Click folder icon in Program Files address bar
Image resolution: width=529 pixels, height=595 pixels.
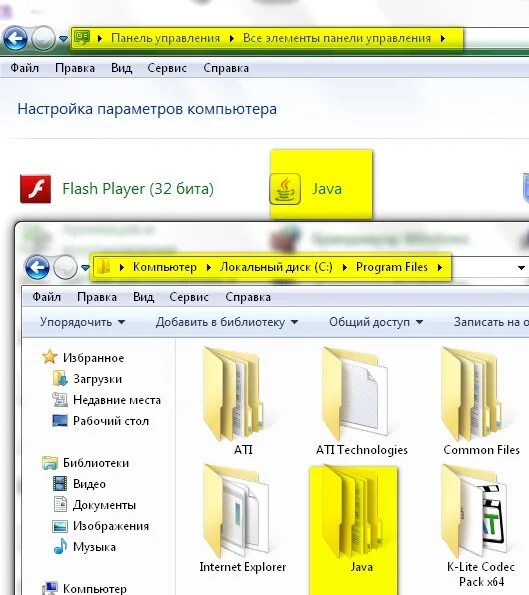pyautogui.click(x=103, y=266)
